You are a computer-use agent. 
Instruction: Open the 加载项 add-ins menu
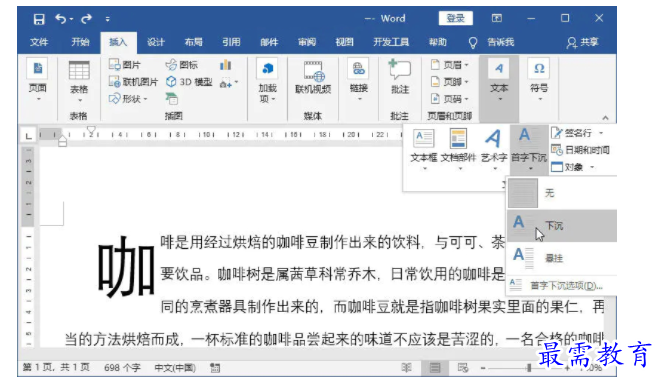click(268, 81)
